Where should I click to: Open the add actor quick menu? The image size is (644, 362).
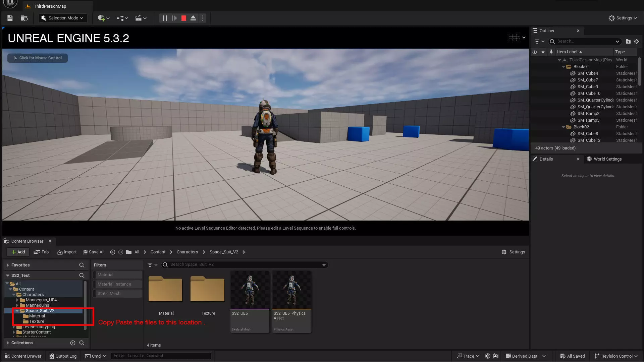[103, 18]
